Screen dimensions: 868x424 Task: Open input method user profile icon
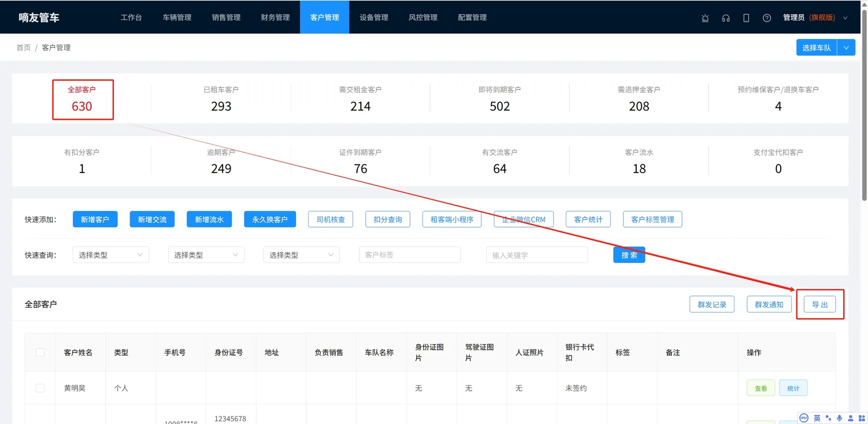pyautogui.click(x=851, y=418)
